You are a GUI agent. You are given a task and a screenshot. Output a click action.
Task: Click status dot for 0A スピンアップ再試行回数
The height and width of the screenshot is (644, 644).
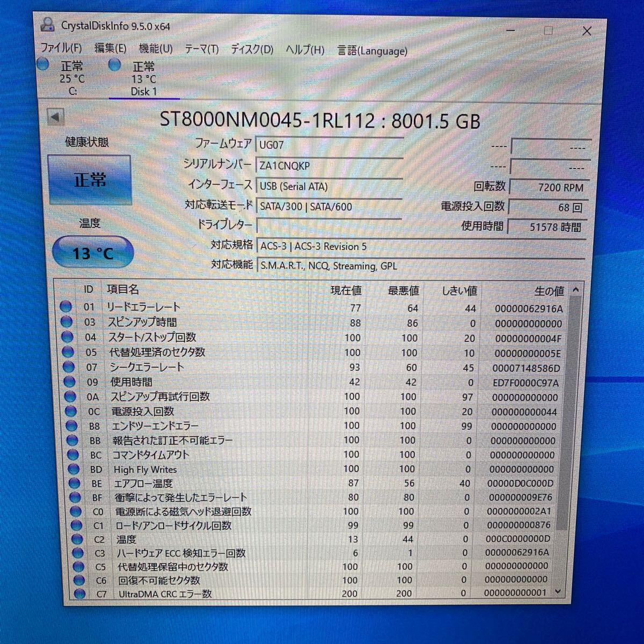point(70,397)
